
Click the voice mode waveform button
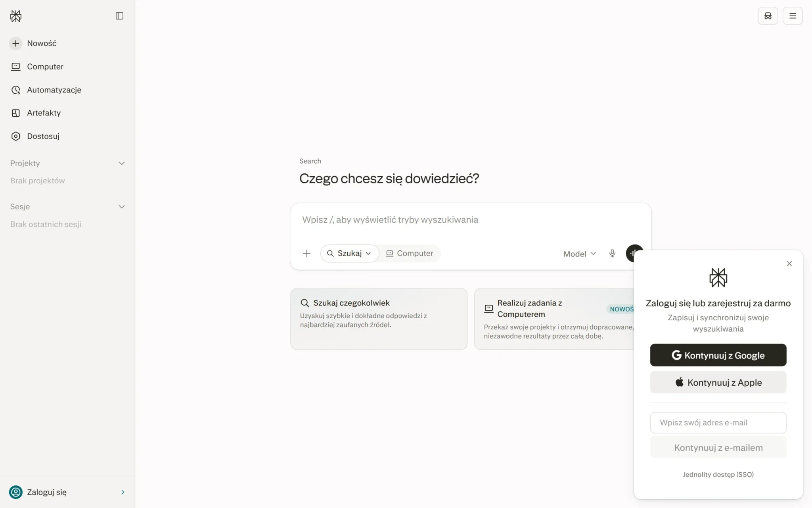633,253
